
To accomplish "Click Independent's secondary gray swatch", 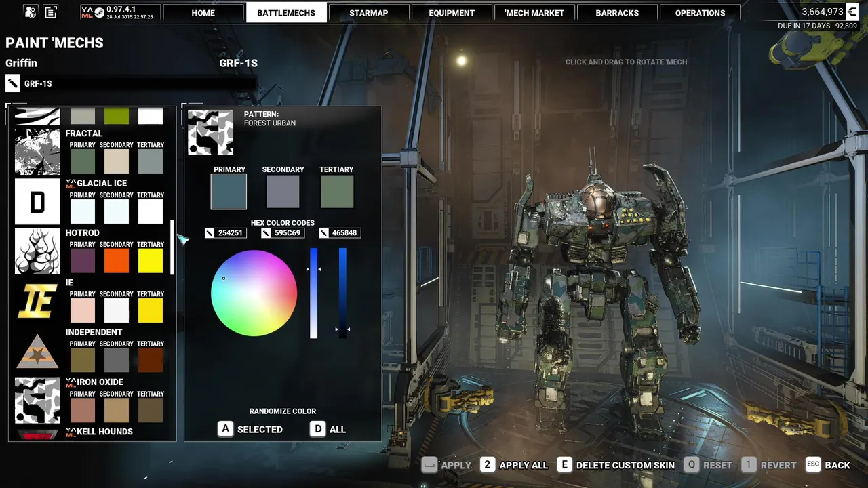I will tap(117, 361).
